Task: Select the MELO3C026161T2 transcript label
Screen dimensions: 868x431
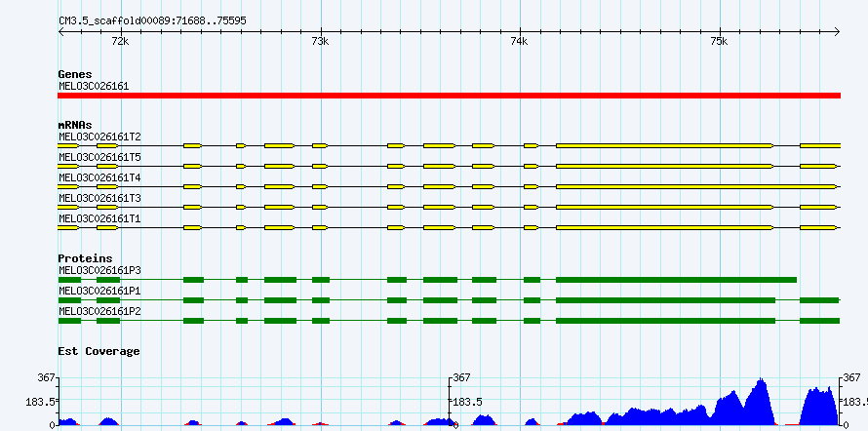Action: [x=99, y=137]
